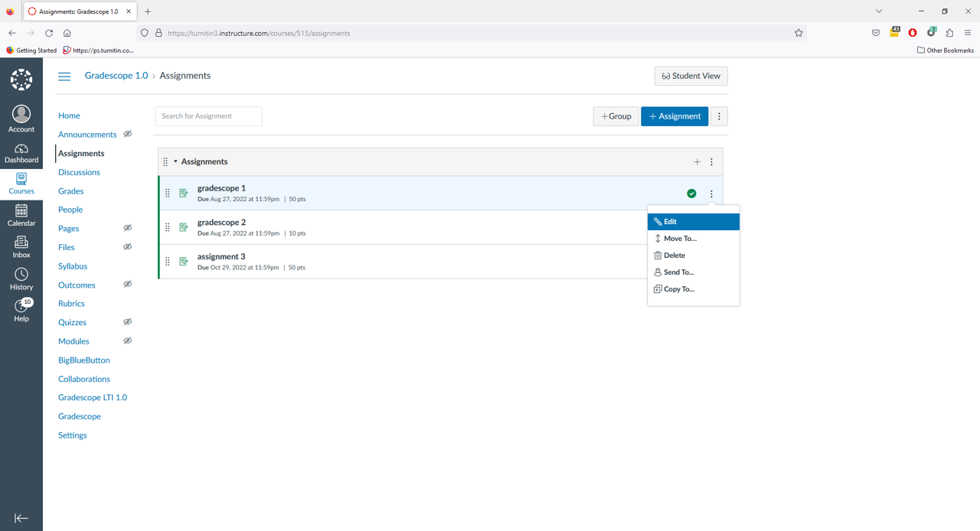This screenshot has height=531, width=980.
Task: Click the assignment icon beside gradescope 2
Action: (184, 227)
